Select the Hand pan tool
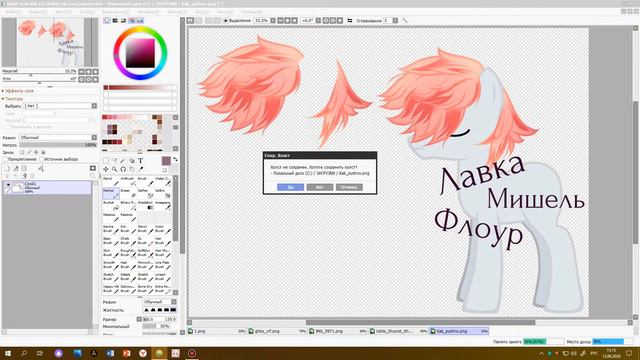 point(131,169)
